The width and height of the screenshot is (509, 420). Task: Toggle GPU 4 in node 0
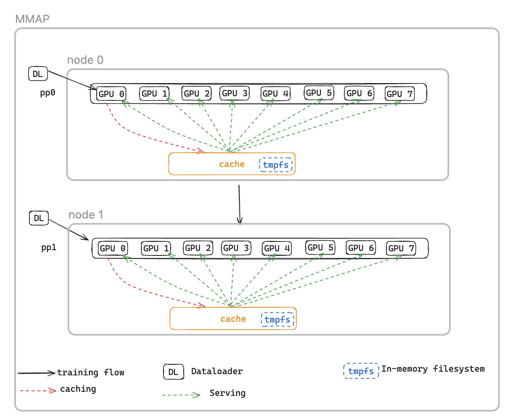click(x=275, y=93)
